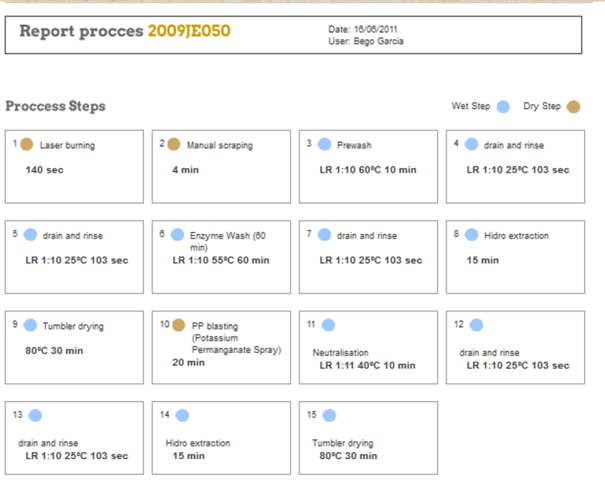Click the blue dot on Enzyme Wash step

(177, 235)
